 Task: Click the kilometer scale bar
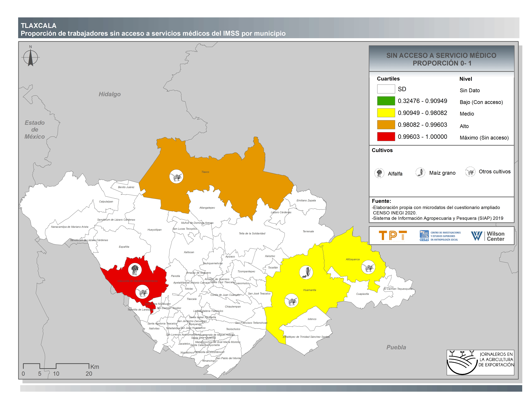point(56,366)
